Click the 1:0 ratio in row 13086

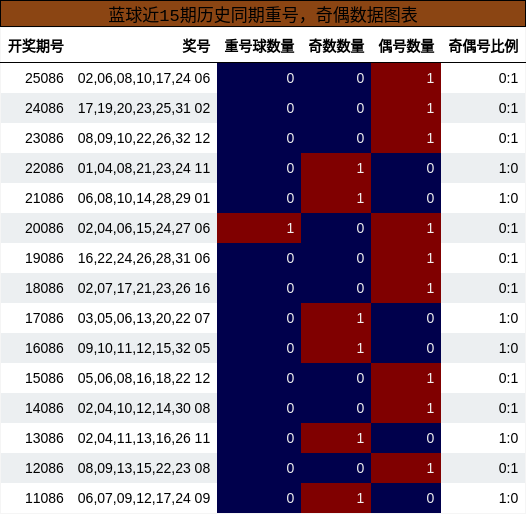(x=508, y=438)
